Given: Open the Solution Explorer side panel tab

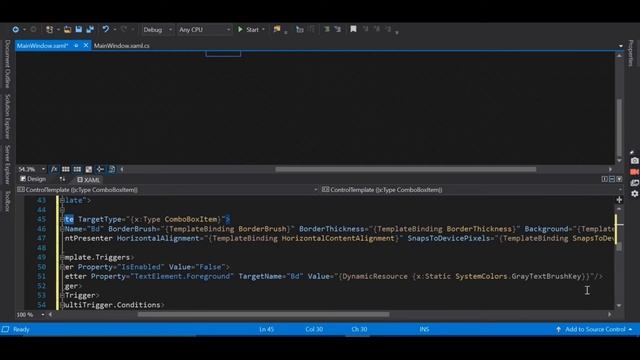Looking at the screenshot, I should (7, 117).
